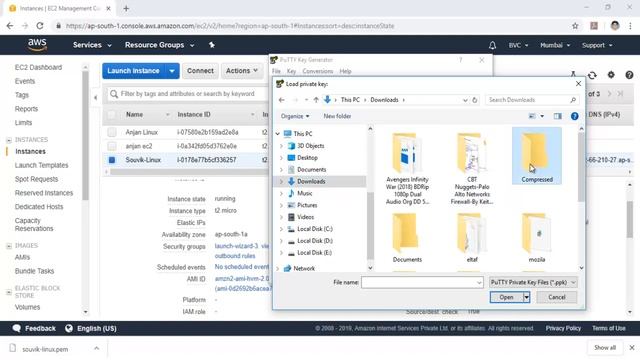
Task: Select Local Disk (D:) in tree
Action: [315, 241]
